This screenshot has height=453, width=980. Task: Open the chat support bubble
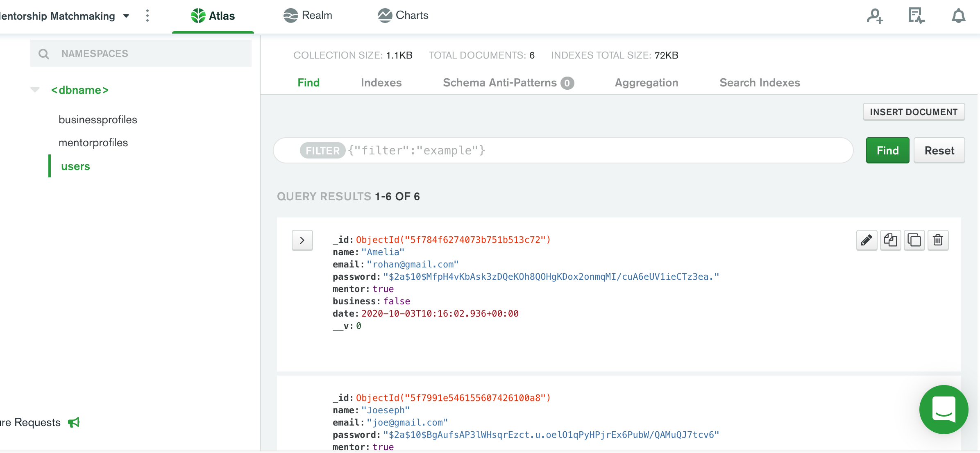click(944, 409)
